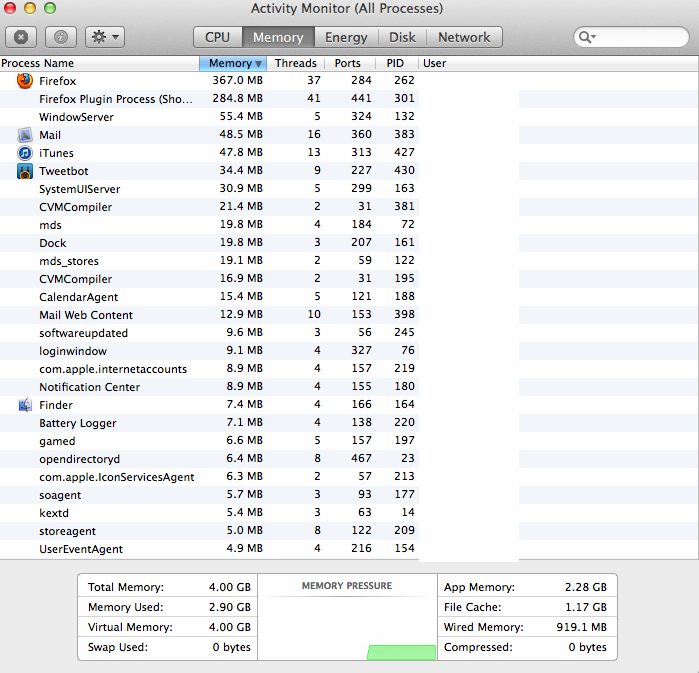Select the UserEventAgent process
The height and width of the screenshot is (673, 699).
tap(350, 549)
